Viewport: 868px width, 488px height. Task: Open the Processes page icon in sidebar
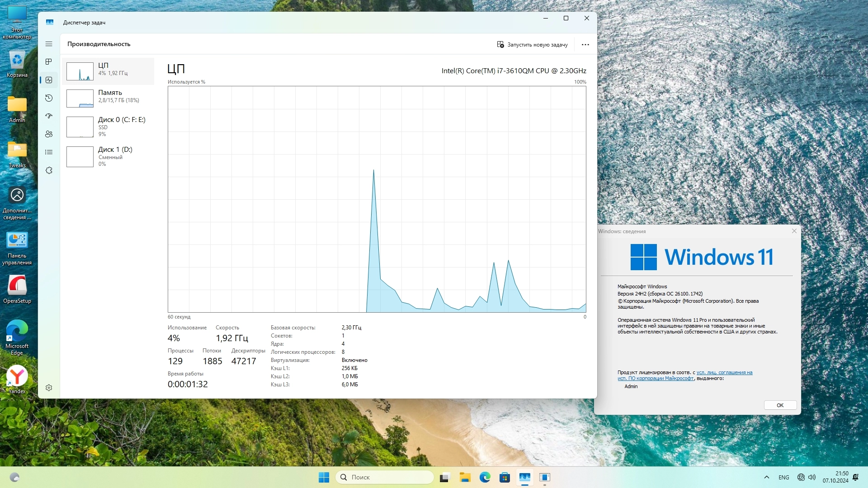click(49, 62)
